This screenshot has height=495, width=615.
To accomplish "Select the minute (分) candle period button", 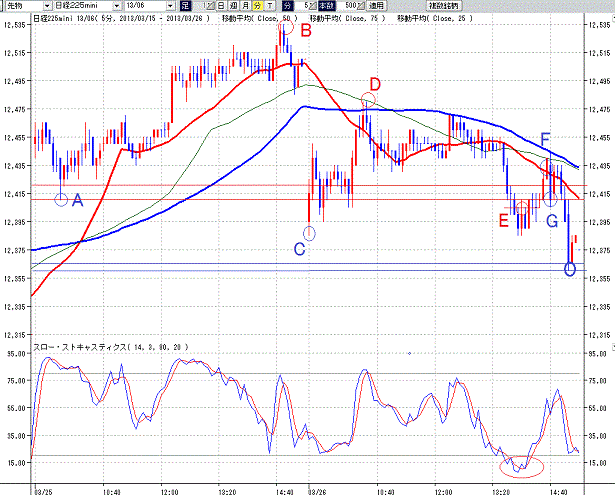I will pyautogui.click(x=257, y=5).
